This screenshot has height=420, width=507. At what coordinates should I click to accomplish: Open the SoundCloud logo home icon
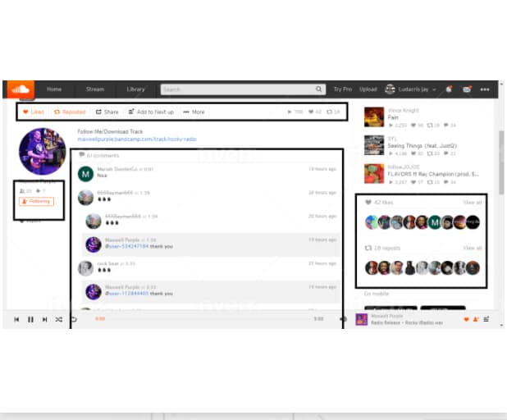(x=21, y=89)
